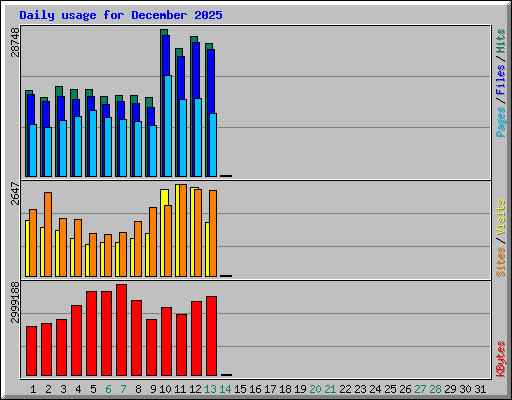
Task: Click the green Hits legend label
Action: [x=501, y=41]
